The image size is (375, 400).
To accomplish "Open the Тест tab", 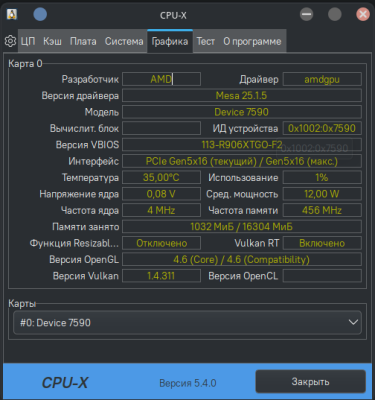I will point(206,41).
